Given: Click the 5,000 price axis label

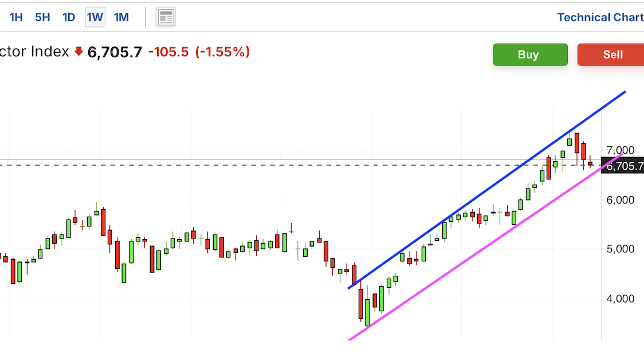Looking at the screenshot, I should click(620, 249).
